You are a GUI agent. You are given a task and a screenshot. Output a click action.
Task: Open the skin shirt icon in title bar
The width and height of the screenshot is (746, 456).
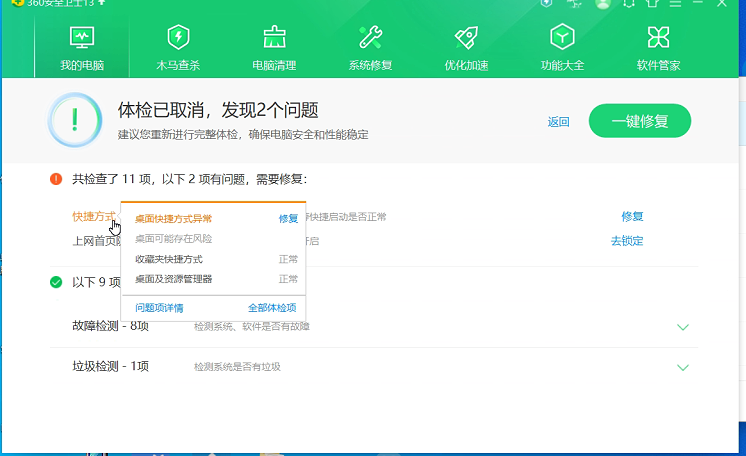[x=652, y=3]
